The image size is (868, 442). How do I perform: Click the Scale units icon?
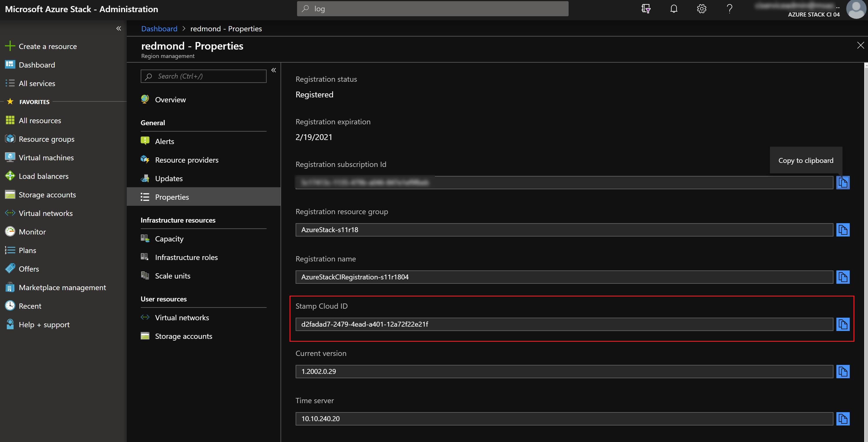(x=146, y=276)
